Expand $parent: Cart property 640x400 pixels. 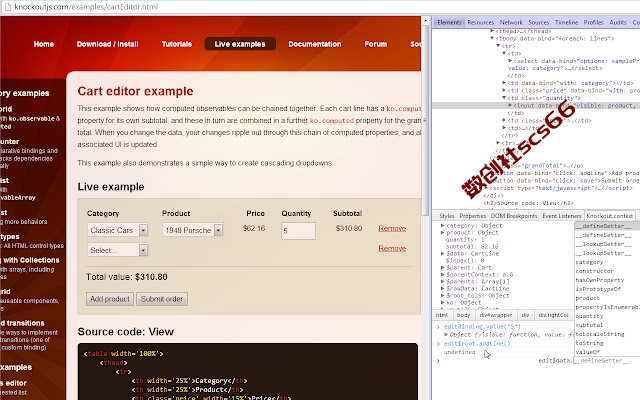coord(442,268)
